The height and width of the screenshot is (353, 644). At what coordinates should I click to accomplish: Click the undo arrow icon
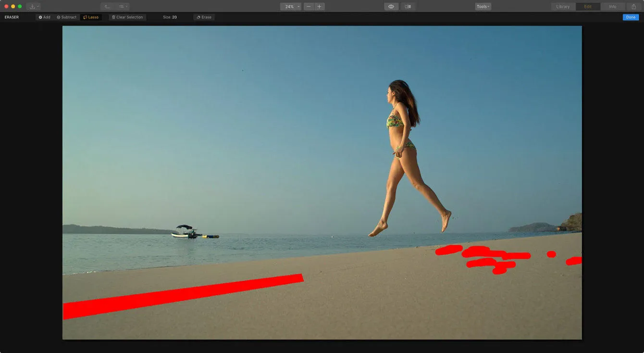click(107, 7)
